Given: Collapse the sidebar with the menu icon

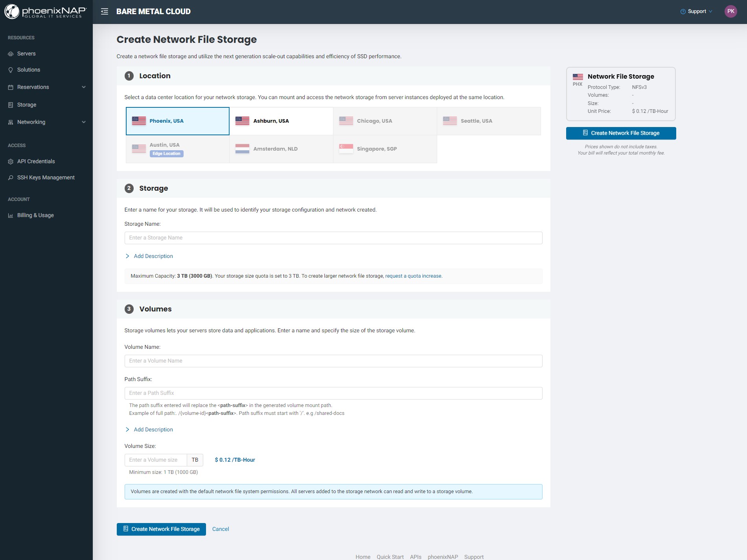Looking at the screenshot, I should tap(105, 11).
